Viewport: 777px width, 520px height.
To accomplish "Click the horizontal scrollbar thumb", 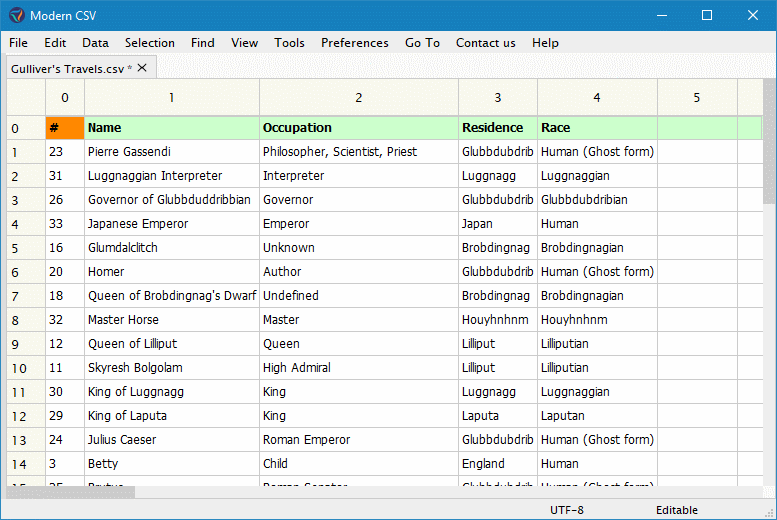I will click(70, 492).
